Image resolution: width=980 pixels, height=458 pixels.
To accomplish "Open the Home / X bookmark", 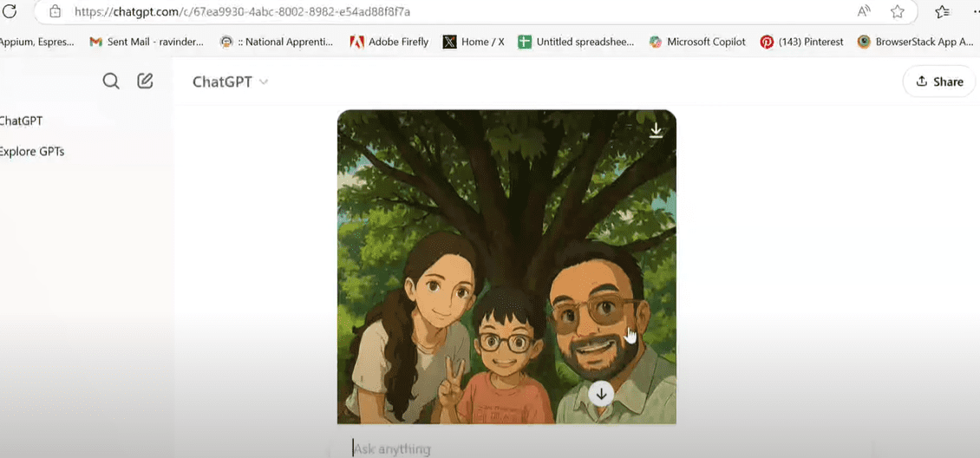I will click(x=474, y=42).
